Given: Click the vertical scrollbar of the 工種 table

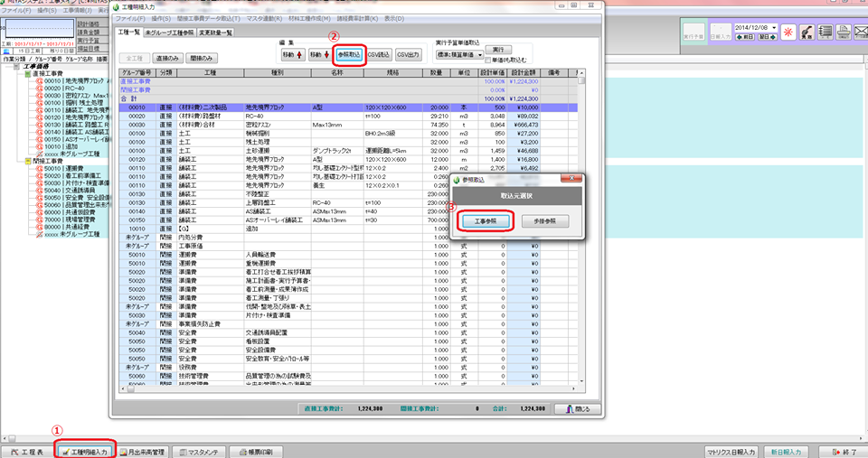Looking at the screenshot, I should coord(581,228).
